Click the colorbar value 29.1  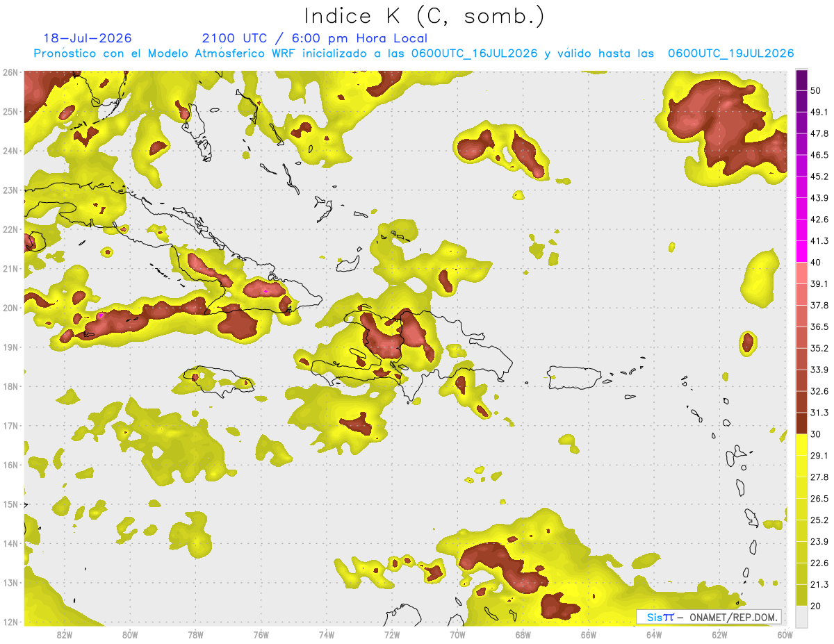(819, 455)
